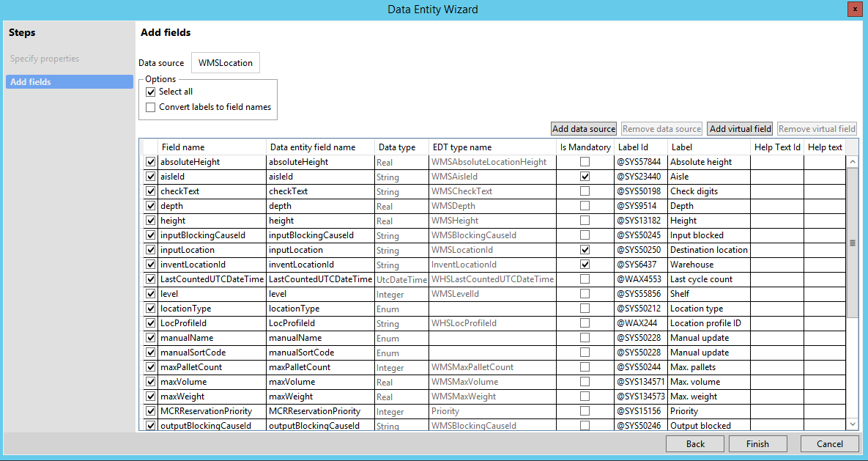The image size is (868, 461).
Task: Click the 'Absolute height' label cell
Action: tap(708, 163)
